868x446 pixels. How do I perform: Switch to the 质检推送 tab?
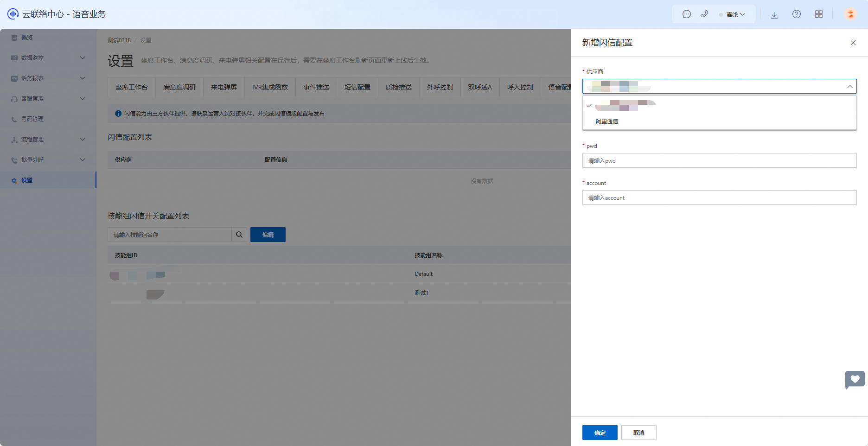coord(399,87)
